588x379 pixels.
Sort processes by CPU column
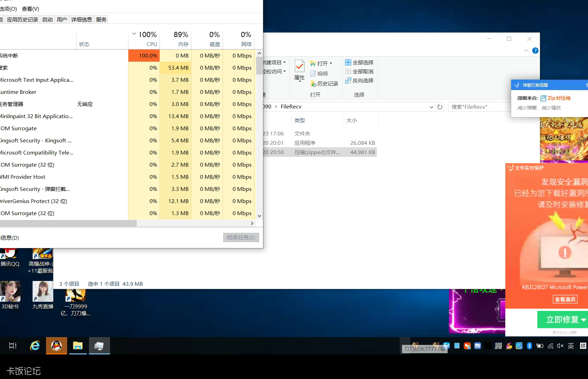(x=144, y=39)
